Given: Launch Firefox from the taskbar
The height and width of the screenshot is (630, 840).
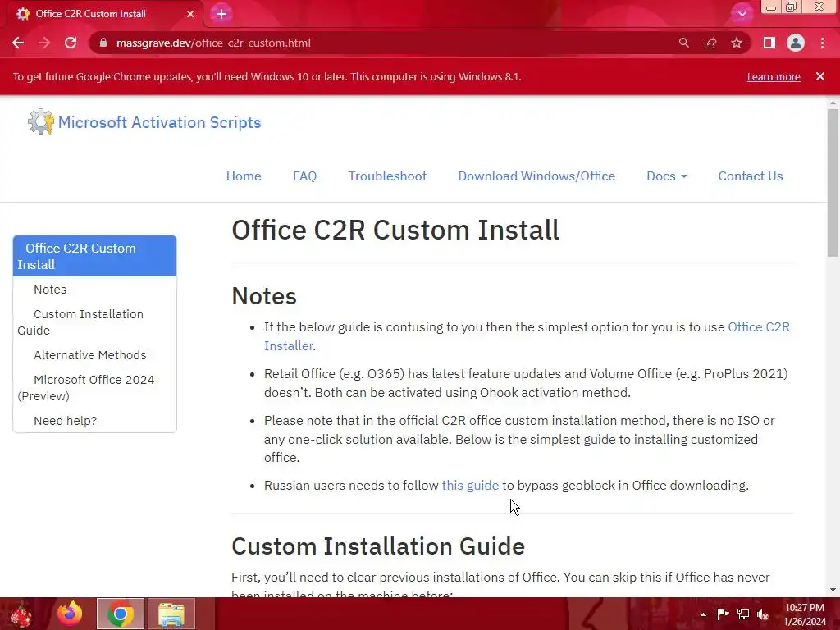Looking at the screenshot, I should 71,614.
